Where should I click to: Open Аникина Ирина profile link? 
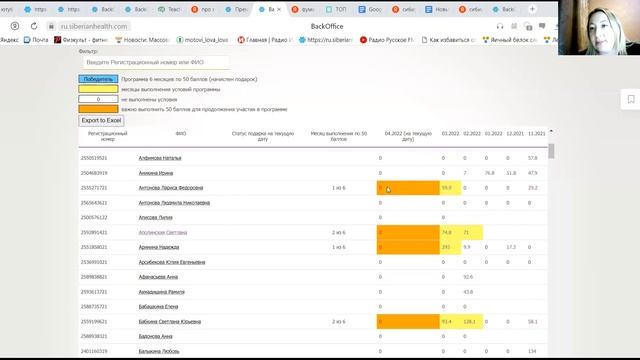click(156, 173)
